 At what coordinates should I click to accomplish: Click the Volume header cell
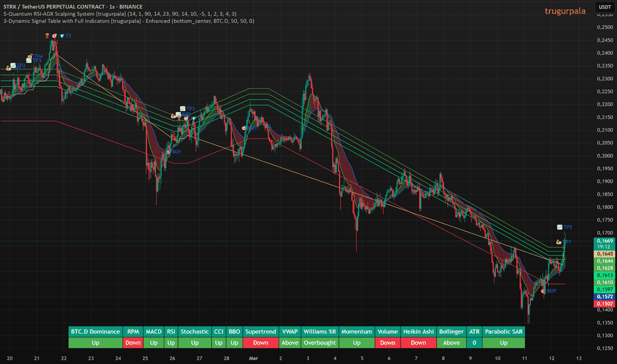pos(387,332)
